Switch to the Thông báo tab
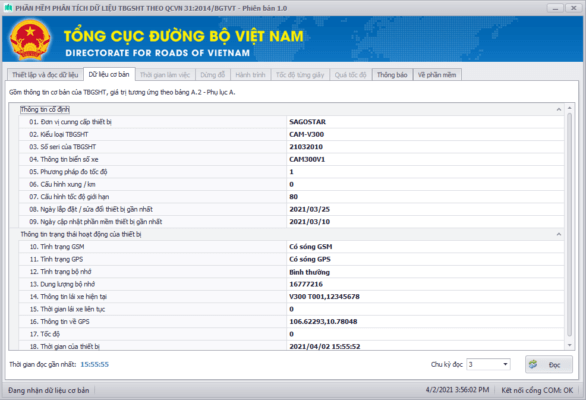This screenshot has height=400, width=586. 392,75
